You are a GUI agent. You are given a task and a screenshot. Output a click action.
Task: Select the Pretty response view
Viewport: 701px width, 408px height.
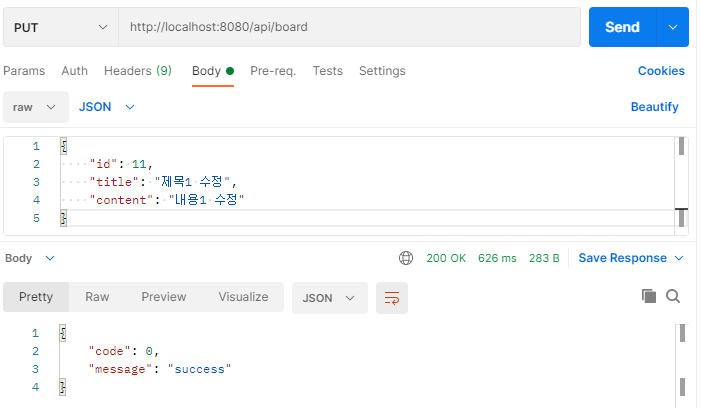[36, 297]
